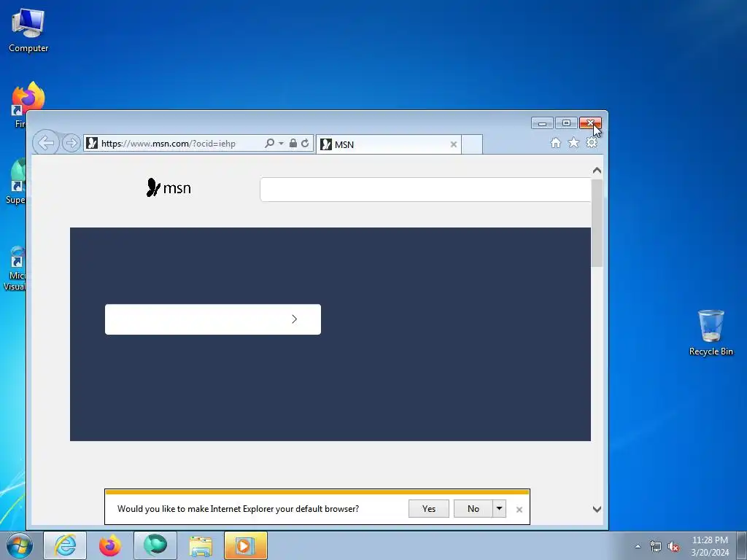Click the address bar URL text
The image size is (747, 560).
[169, 144]
